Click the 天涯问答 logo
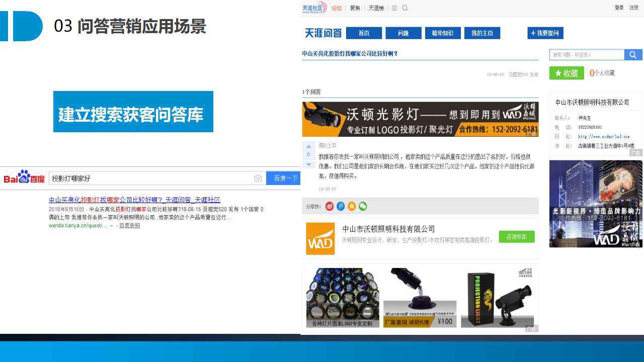 click(323, 33)
